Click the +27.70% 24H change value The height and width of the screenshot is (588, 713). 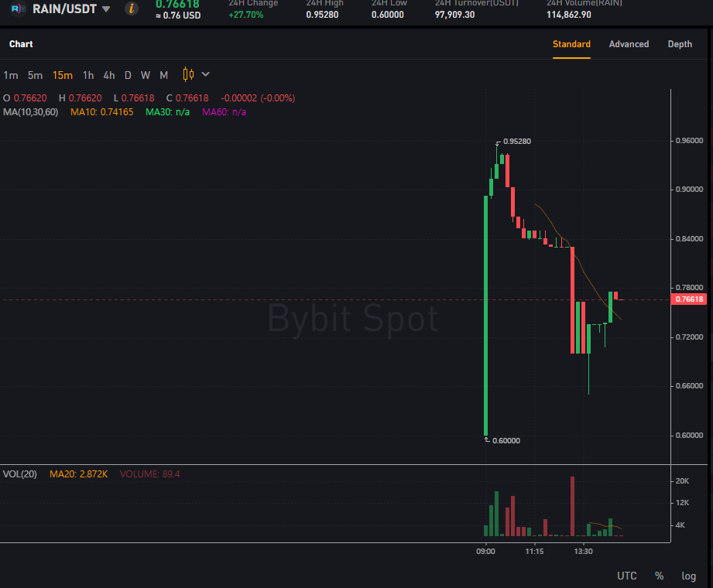pyautogui.click(x=246, y=15)
